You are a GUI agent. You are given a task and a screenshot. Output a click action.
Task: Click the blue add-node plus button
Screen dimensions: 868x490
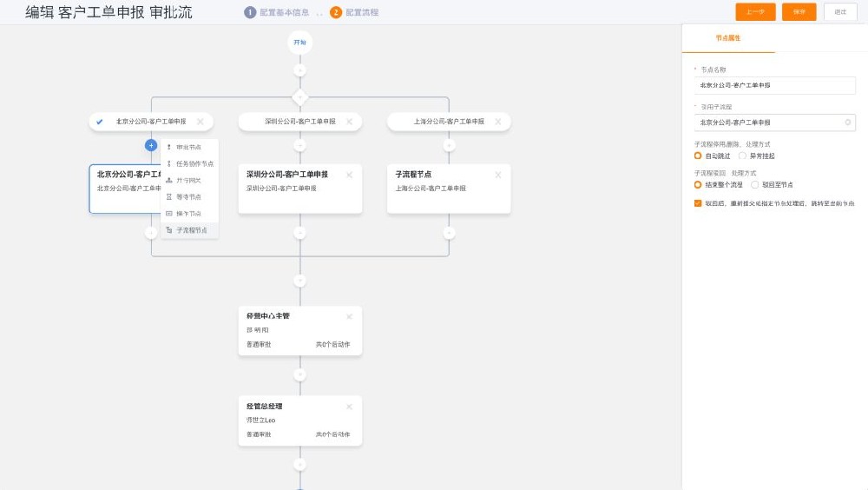(151, 145)
